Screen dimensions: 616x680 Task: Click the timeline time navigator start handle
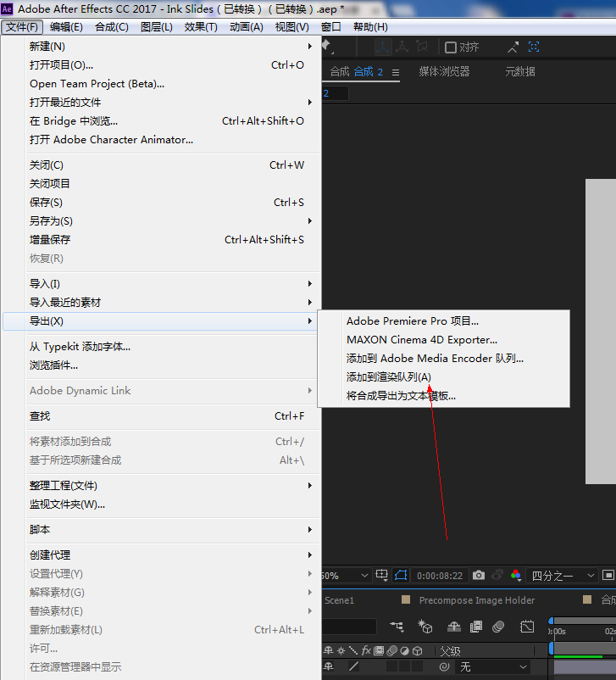pos(551,621)
